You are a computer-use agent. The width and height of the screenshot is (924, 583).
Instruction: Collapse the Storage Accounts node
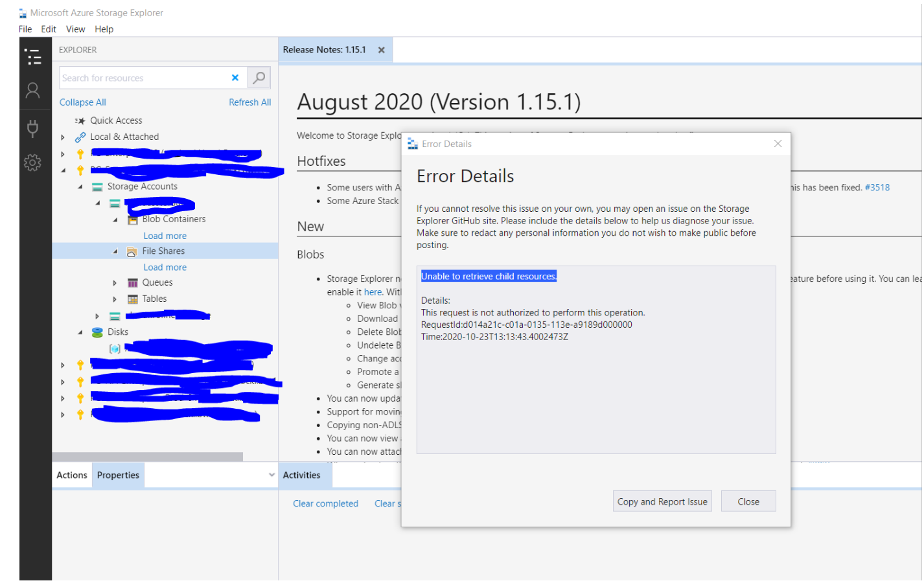tap(80, 186)
